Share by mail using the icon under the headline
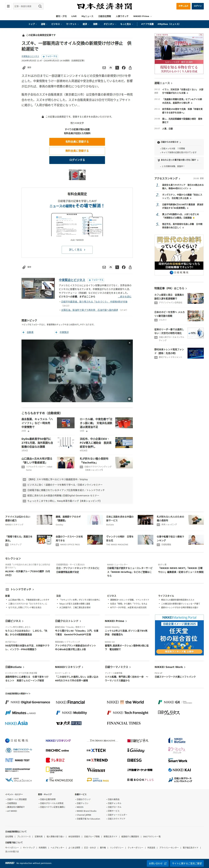 [x=104, y=68]
